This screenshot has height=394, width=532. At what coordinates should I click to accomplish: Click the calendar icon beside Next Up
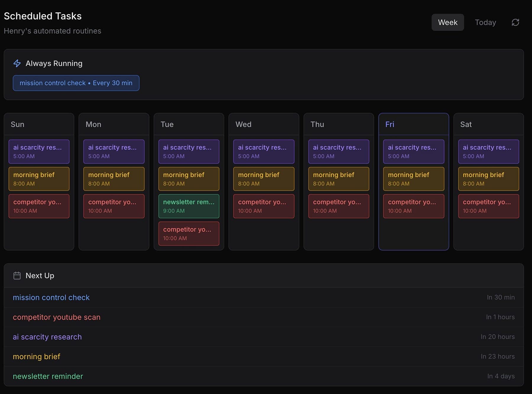point(17,275)
